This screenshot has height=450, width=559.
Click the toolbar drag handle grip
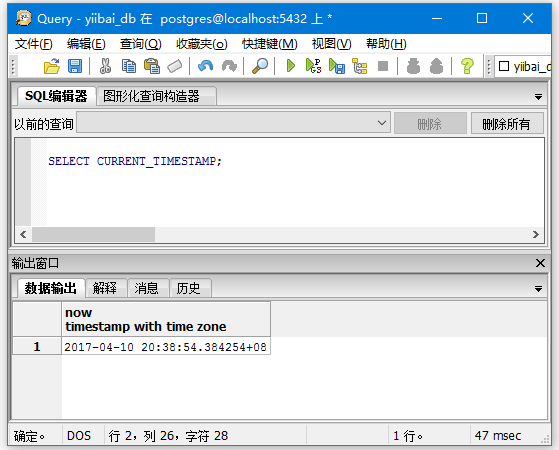click(13, 67)
